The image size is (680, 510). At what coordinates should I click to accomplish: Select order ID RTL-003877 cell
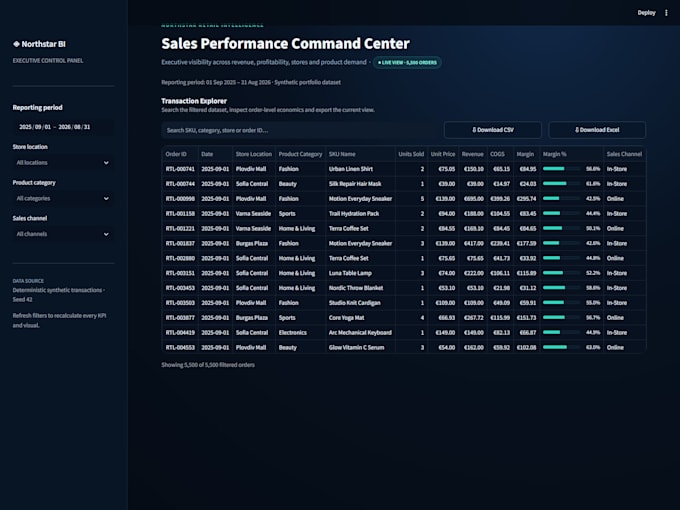[x=180, y=317]
